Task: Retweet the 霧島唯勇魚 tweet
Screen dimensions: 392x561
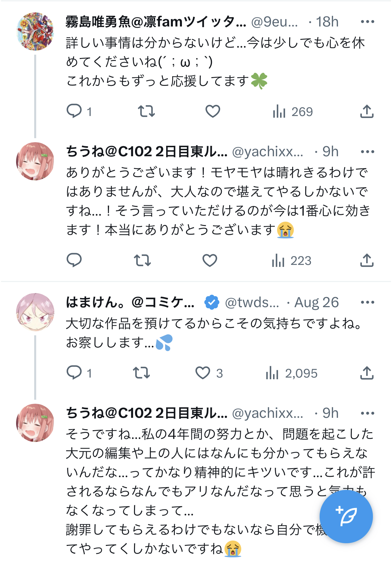Action: pyautogui.click(x=146, y=111)
